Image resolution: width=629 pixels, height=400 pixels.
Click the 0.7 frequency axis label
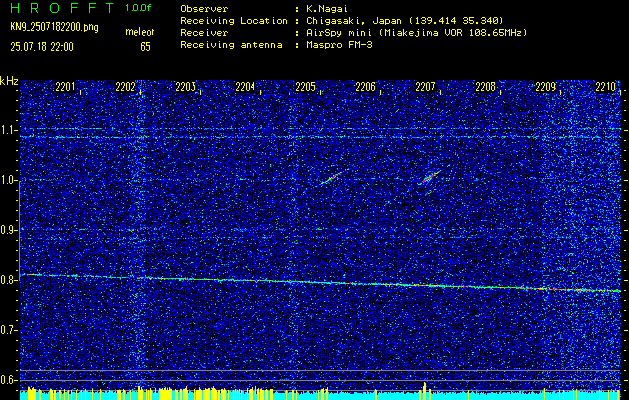click(8, 330)
